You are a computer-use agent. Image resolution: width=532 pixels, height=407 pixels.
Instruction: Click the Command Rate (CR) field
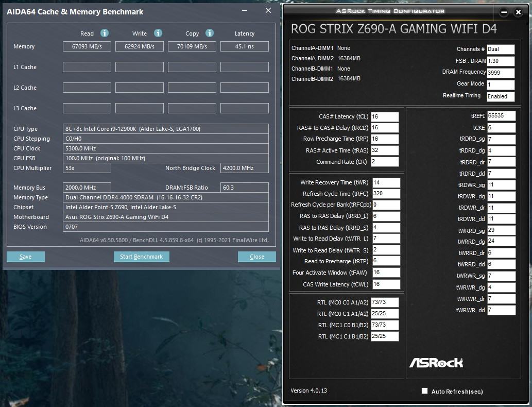[385, 162]
